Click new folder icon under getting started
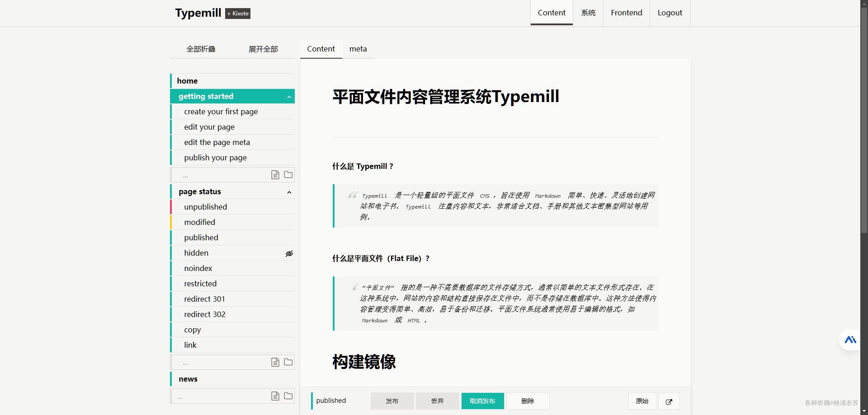The height and width of the screenshot is (415, 868). pyautogui.click(x=288, y=175)
